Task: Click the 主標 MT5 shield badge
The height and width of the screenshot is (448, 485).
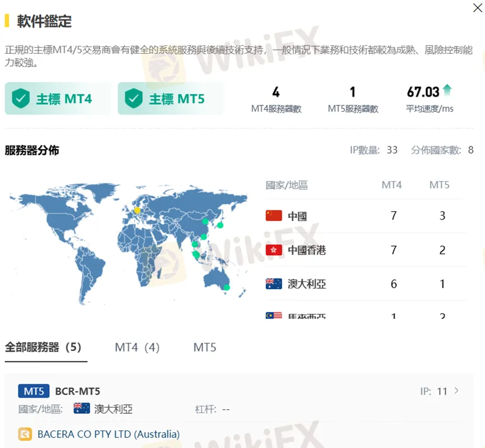Action: point(170,98)
